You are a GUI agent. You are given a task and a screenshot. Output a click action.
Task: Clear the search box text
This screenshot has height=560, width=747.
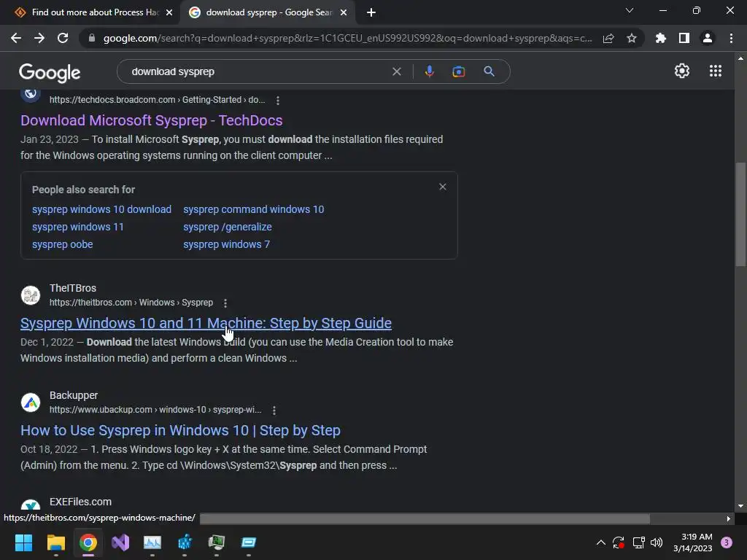point(396,71)
